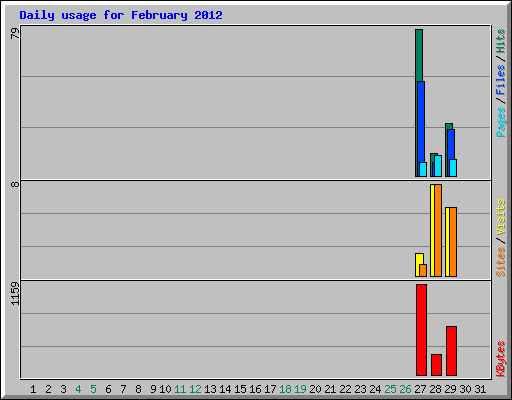Click day 31 on the x-axis
Viewport: 512px width, 400px height.
coord(480,389)
